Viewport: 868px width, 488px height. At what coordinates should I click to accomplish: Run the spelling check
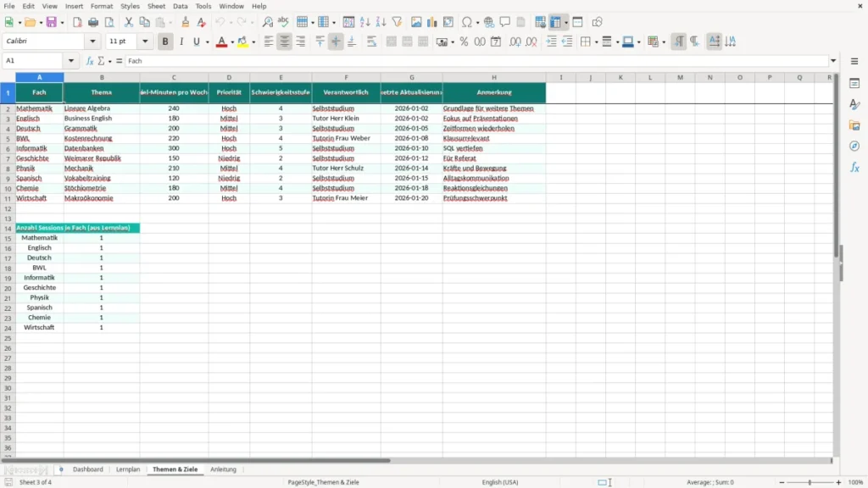tap(283, 22)
